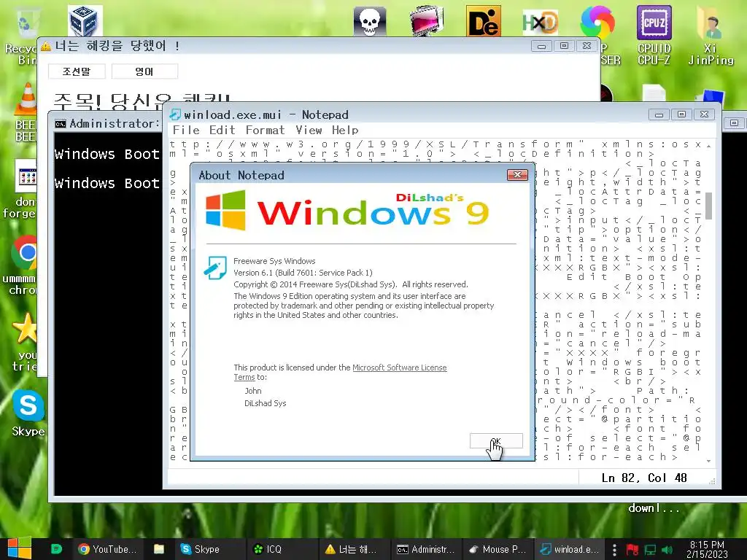Open the HxD hex editor desktop icon
The width and height of the screenshot is (747, 560).
(540, 22)
